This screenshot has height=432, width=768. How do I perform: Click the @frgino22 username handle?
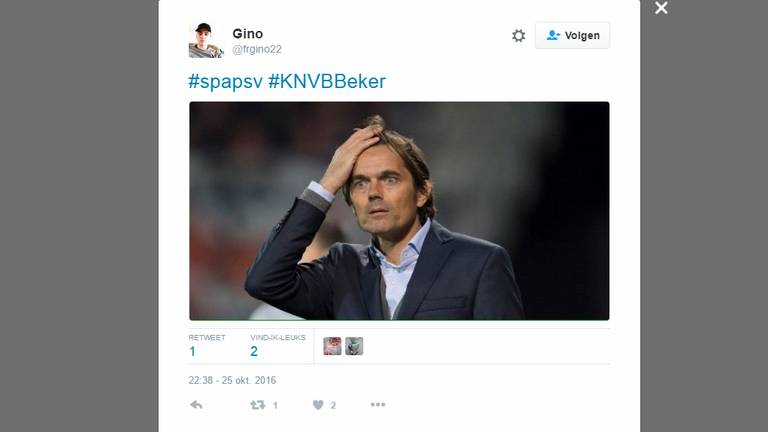click(x=257, y=49)
